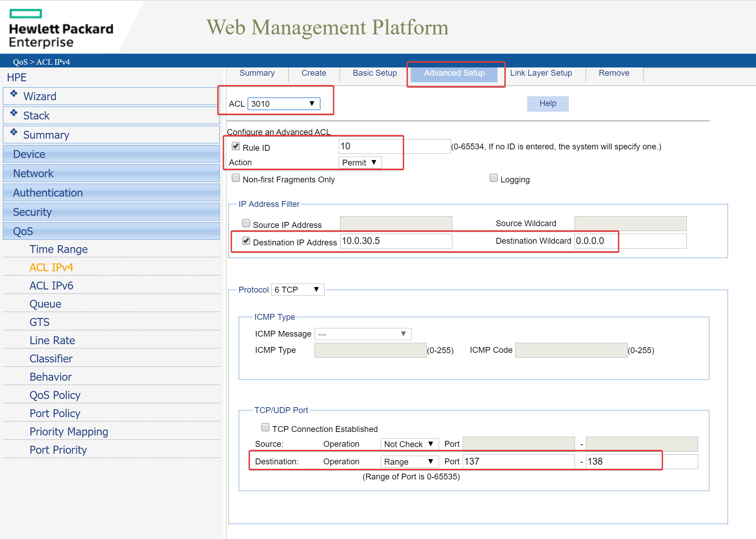Click the Summary diamond icon in the sidebar
Viewport: 756px width, 539px height.
[x=14, y=132]
